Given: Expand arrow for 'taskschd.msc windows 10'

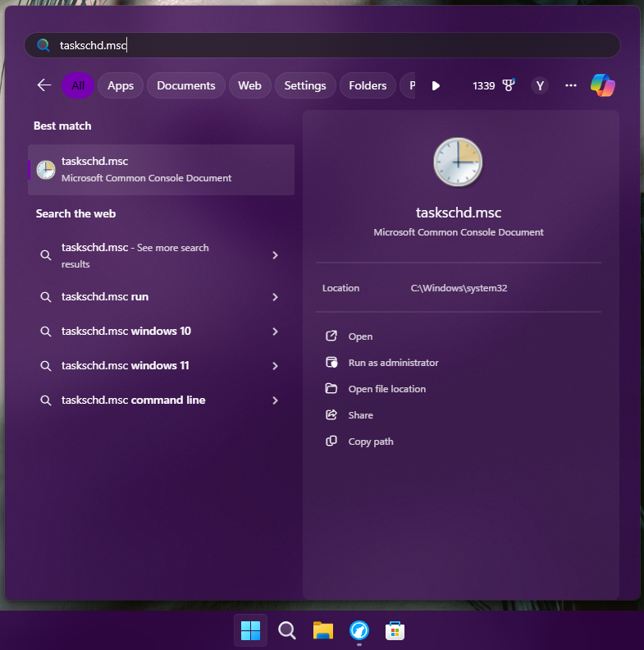Looking at the screenshot, I should (275, 332).
